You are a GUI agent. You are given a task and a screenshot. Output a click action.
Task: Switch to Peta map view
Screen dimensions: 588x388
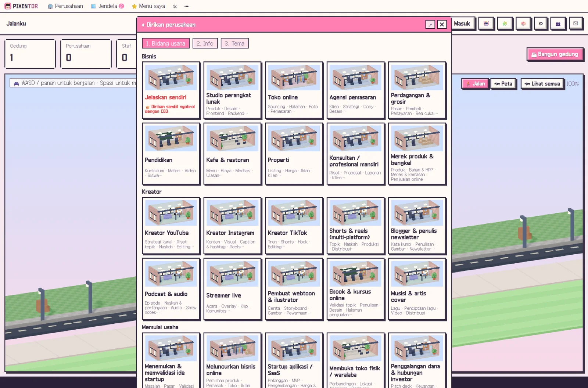pyautogui.click(x=503, y=84)
